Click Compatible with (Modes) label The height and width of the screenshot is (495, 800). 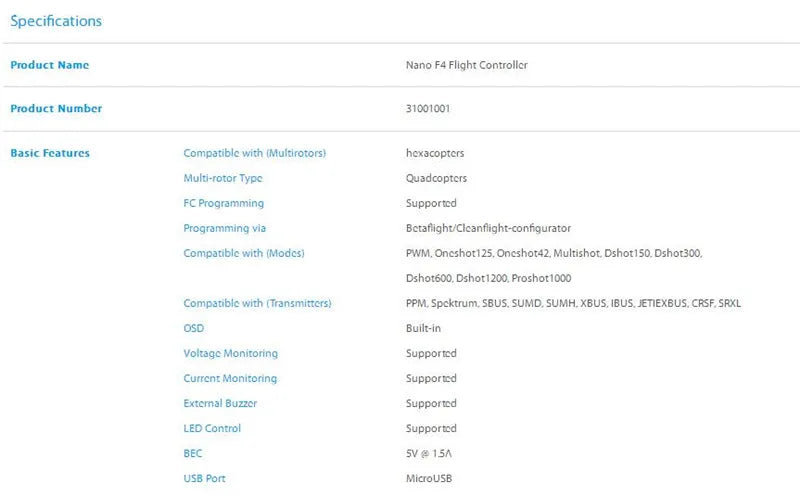pyautogui.click(x=243, y=253)
